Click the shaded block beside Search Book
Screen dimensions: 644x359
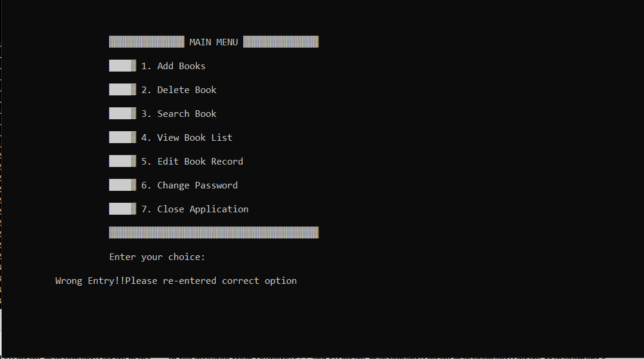[x=122, y=113]
